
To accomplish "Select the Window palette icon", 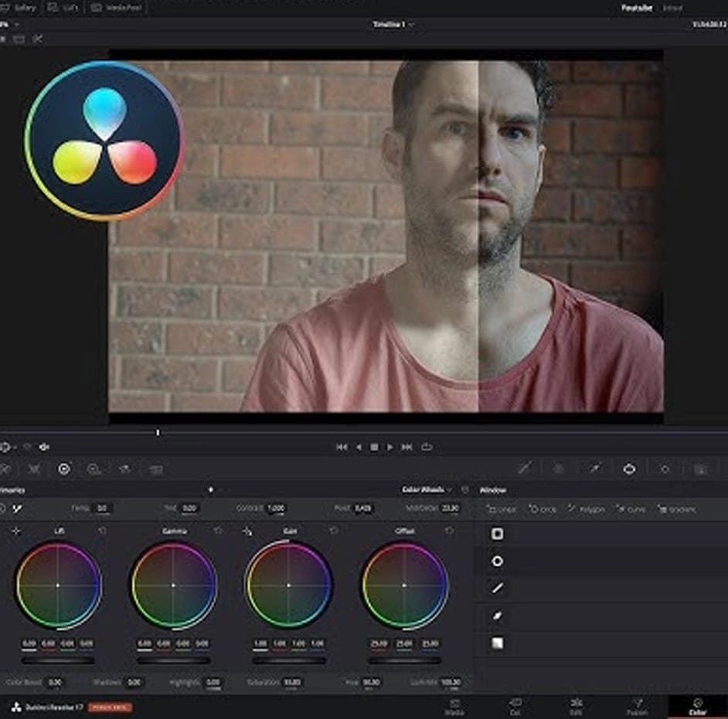I will 630,469.
